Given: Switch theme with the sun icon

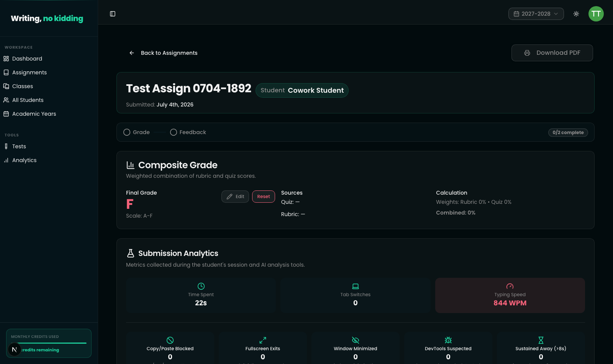Looking at the screenshot, I should coord(576,14).
